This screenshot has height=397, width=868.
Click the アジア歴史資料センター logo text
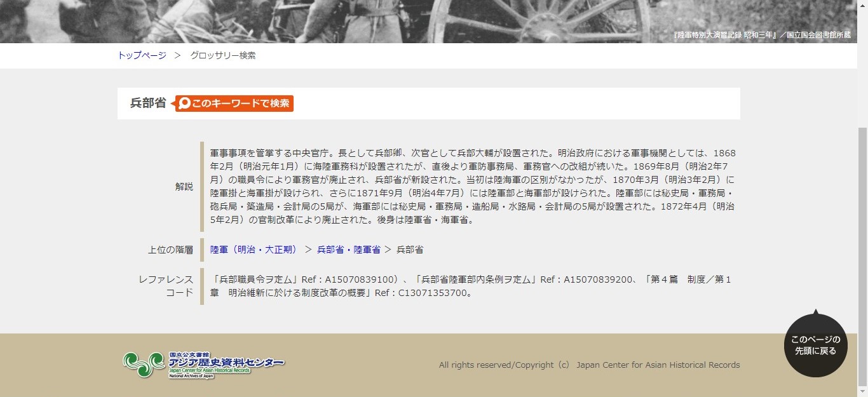(226, 361)
